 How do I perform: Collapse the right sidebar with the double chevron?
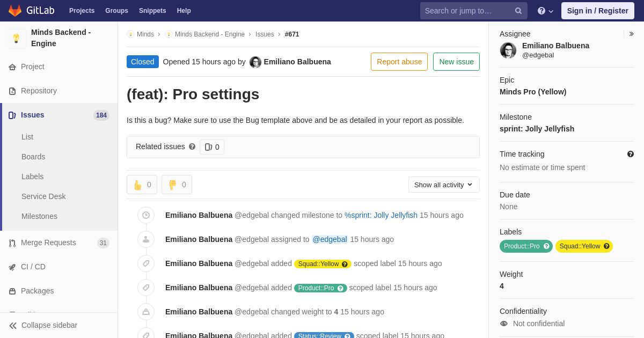[631, 34]
